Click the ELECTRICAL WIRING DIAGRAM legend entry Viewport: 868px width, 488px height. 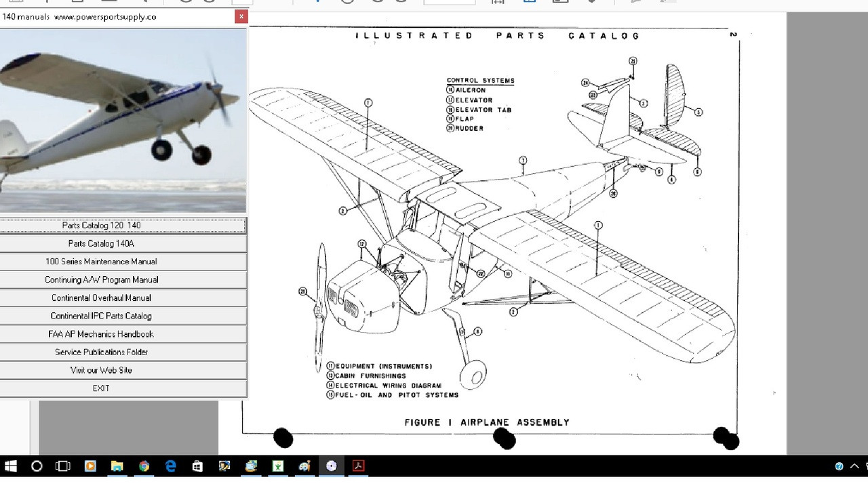384,386
